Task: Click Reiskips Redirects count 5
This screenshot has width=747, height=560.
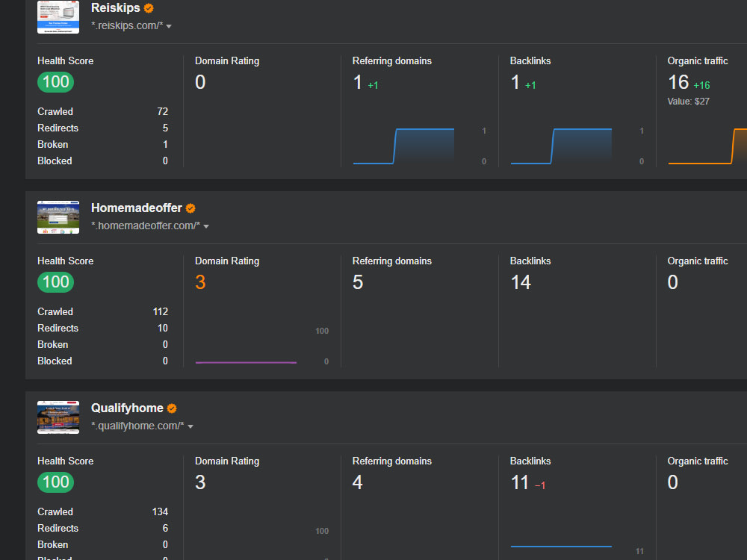Action: [x=165, y=128]
